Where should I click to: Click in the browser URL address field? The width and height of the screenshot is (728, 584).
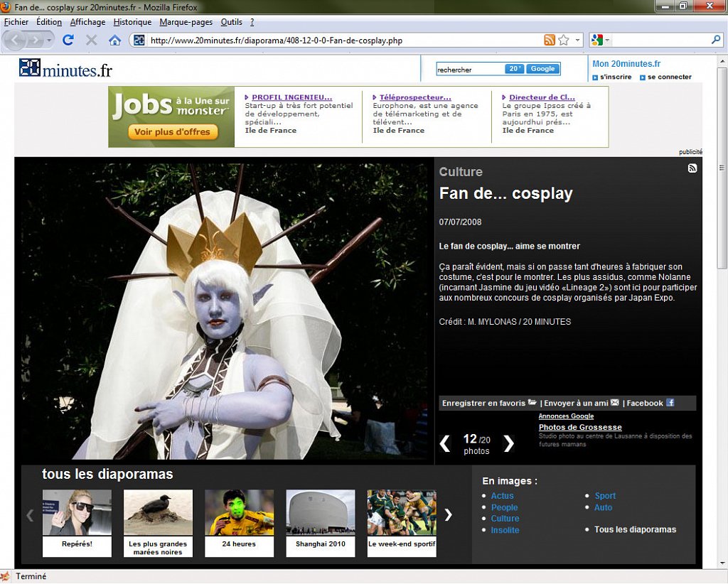pyautogui.click(x=345, y=40)
